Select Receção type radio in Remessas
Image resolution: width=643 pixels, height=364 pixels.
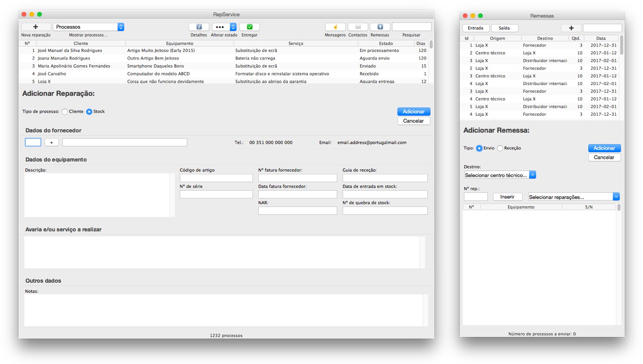[500, 148]
